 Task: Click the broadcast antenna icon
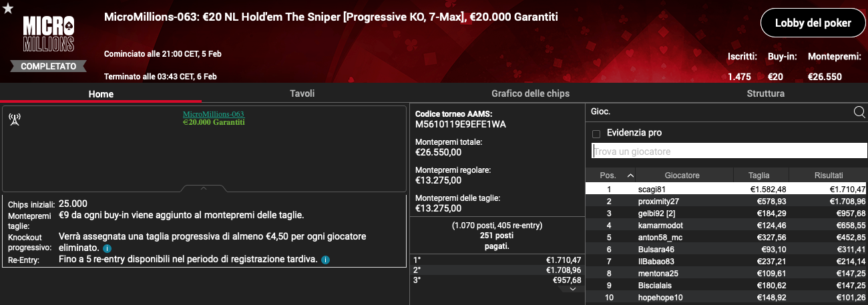click(14, 119)
